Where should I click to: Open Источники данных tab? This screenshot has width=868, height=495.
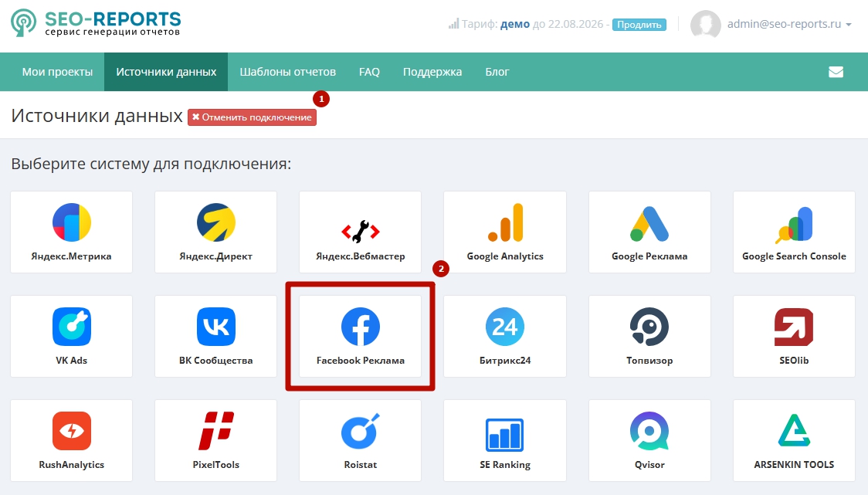(166, 72)
